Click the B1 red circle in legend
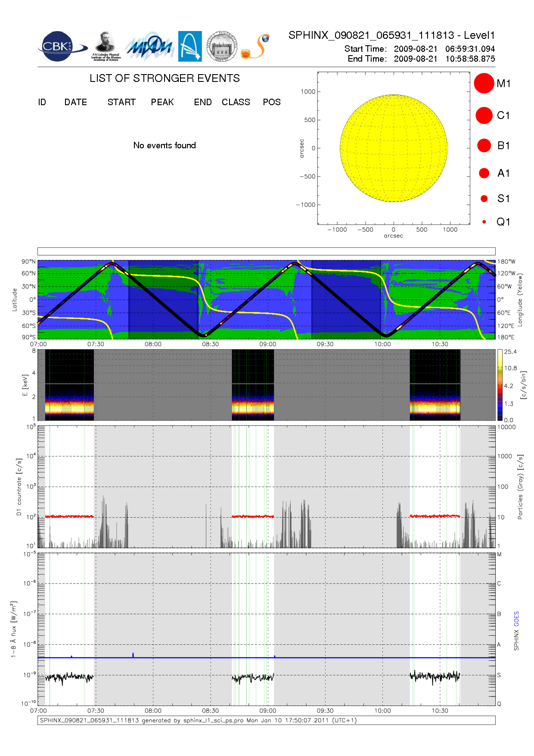This screenshot has width=534, height=756. (484, 146)
